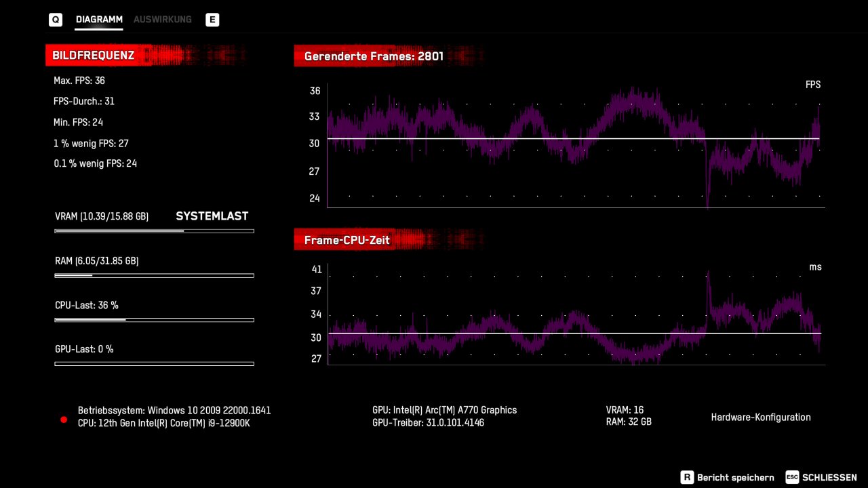Click the RAM usage bar
The image size is (868, 488).
point(154,276)
